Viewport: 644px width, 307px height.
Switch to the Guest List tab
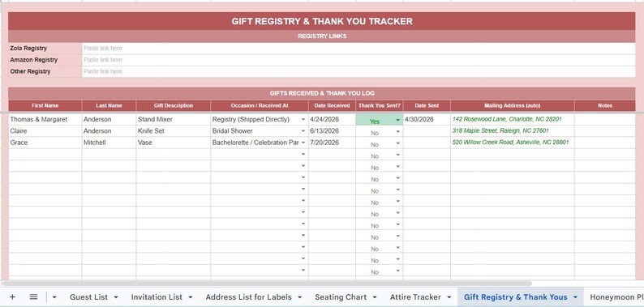(x=88, y=297)
